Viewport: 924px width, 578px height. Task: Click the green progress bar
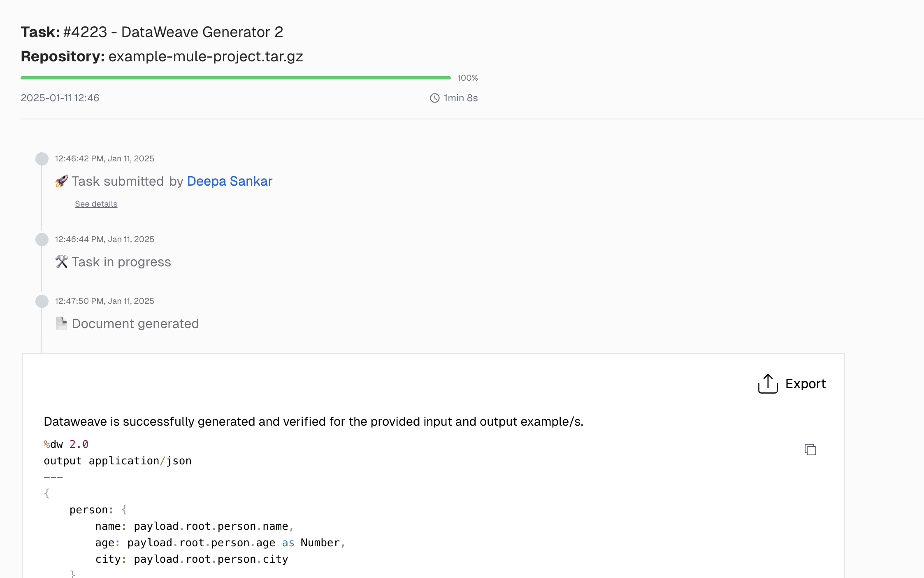click(x=236, y=78)
